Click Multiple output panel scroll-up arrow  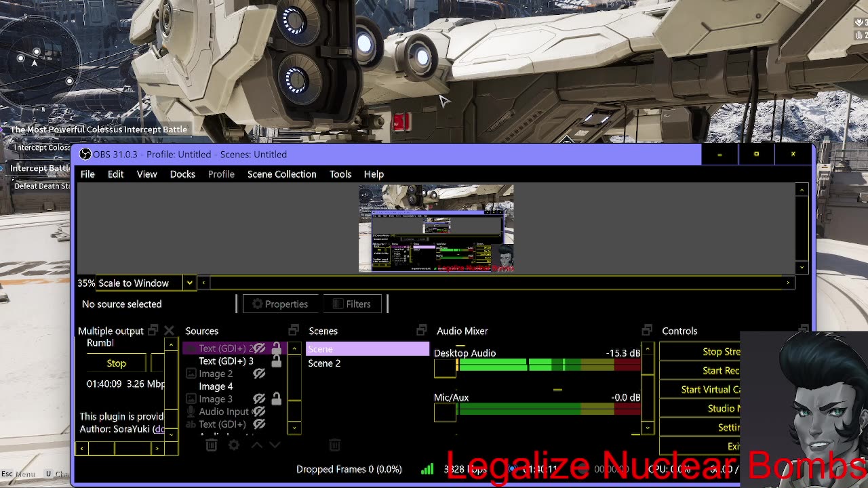[171, 345]
